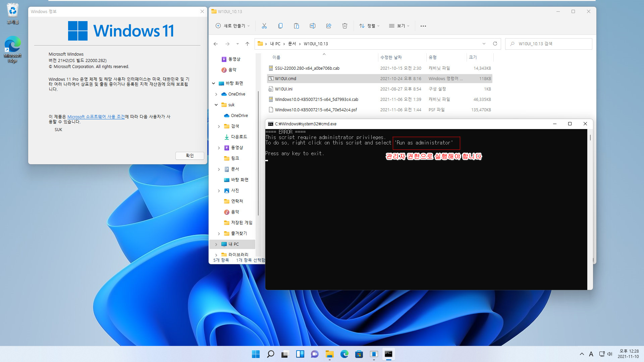Open the New (새로 만들기) dropdown
Image resolution: width=644 pixels, height=362 pixels.
(233, 26)
